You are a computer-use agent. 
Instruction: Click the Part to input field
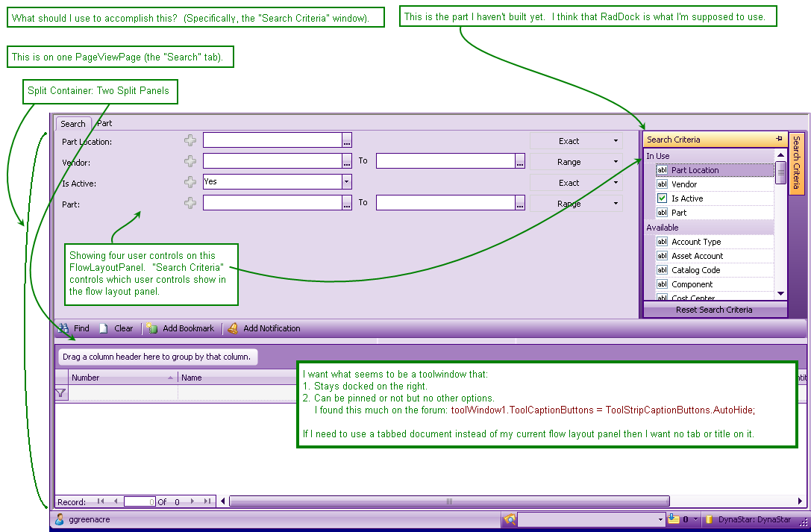446,203
